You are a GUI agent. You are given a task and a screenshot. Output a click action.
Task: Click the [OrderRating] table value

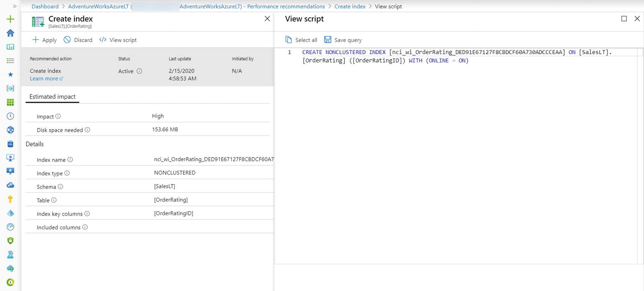tap(171, 200)
